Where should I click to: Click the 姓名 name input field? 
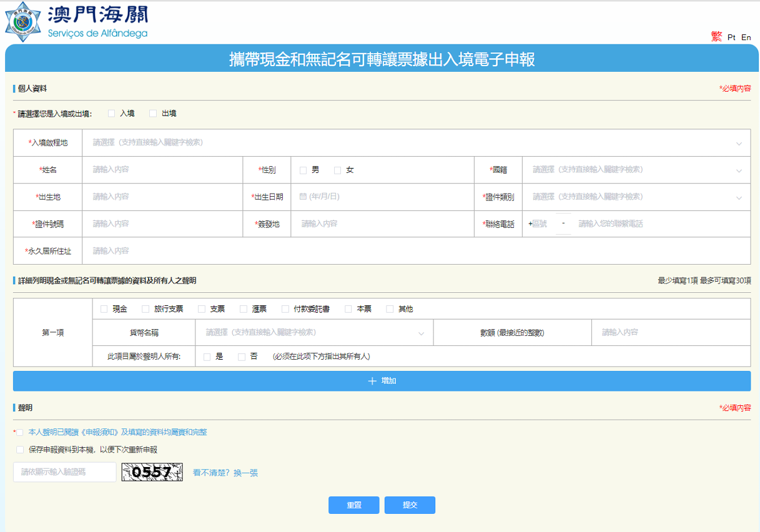pyautogui.click(x=164, y=170)
